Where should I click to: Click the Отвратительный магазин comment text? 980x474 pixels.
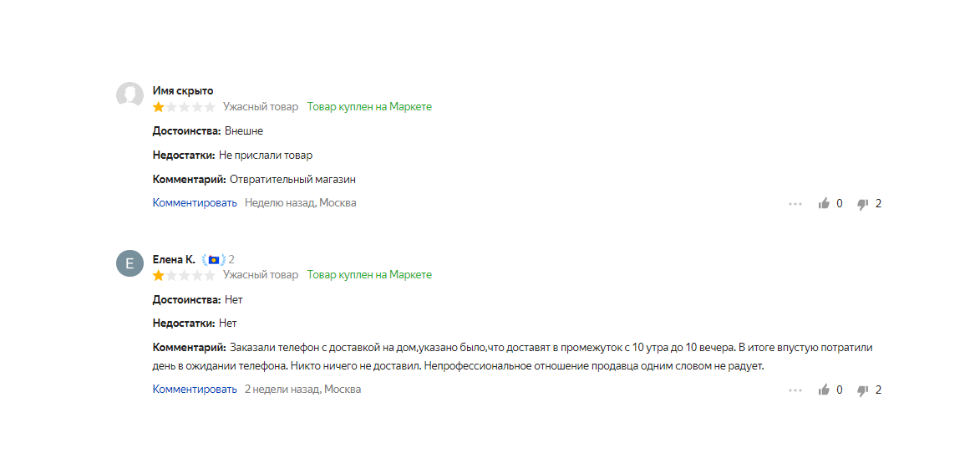(292, 180)
